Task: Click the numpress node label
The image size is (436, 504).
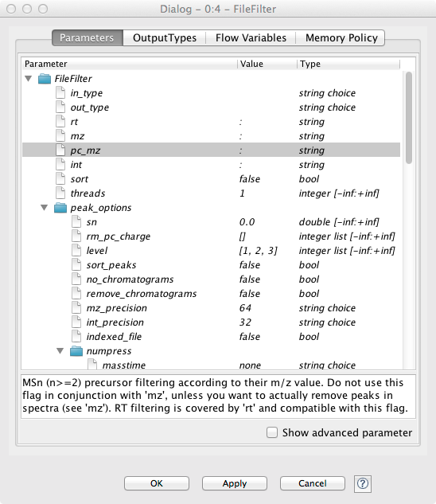Action: [109, 351]
